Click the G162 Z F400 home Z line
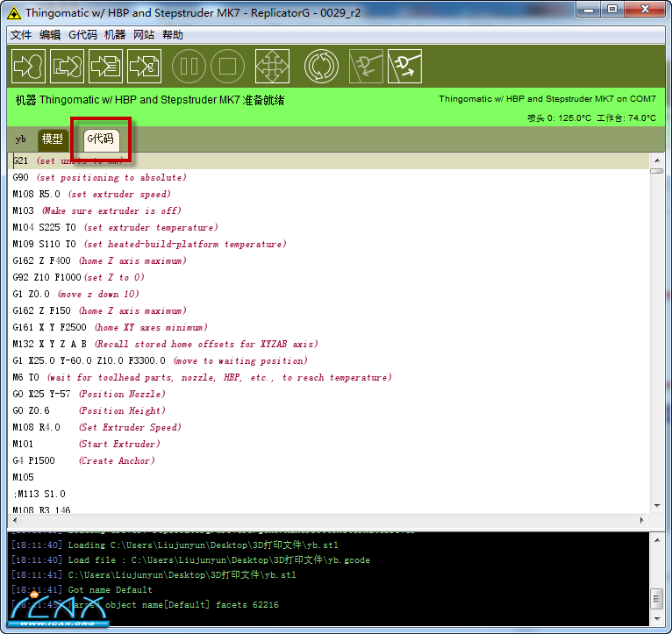Image resolution: width=672 pixels, height=634 pixels. 99,261
